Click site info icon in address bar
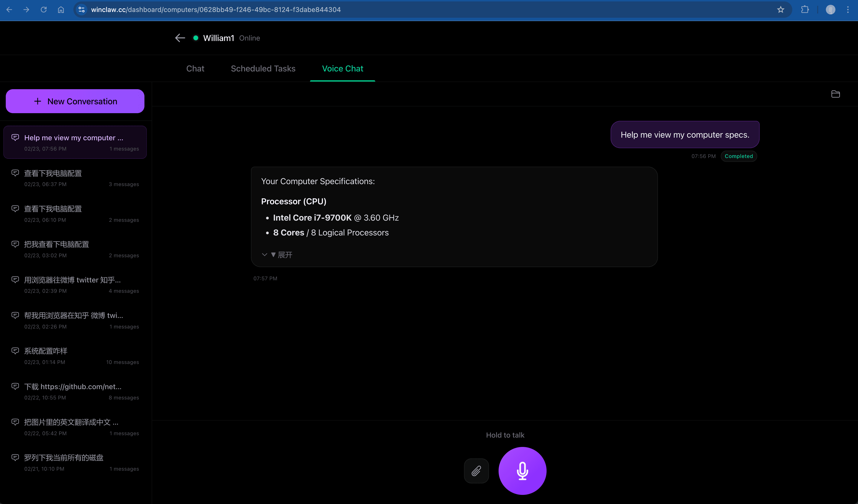The width and height of the screenshot is (858, 504). click(x=82, y=10)
